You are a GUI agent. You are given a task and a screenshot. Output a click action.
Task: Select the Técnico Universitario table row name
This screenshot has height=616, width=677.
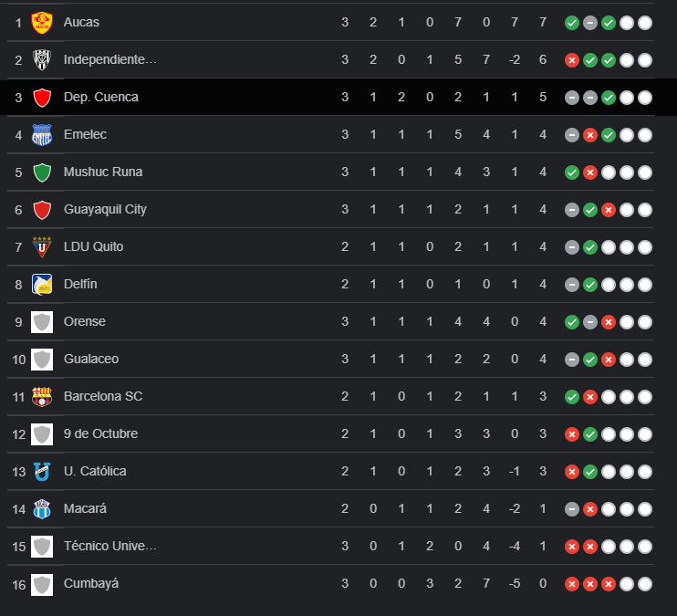point(110,546)
